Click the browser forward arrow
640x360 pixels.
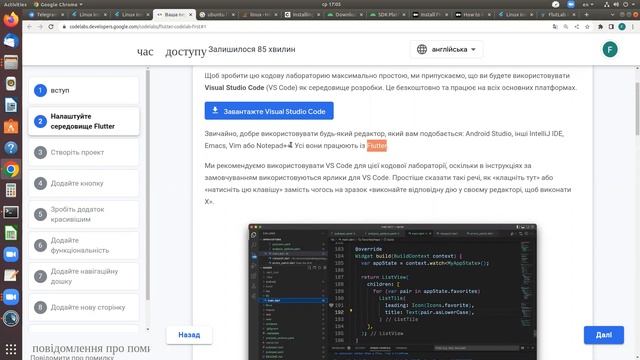pos(40,27)
